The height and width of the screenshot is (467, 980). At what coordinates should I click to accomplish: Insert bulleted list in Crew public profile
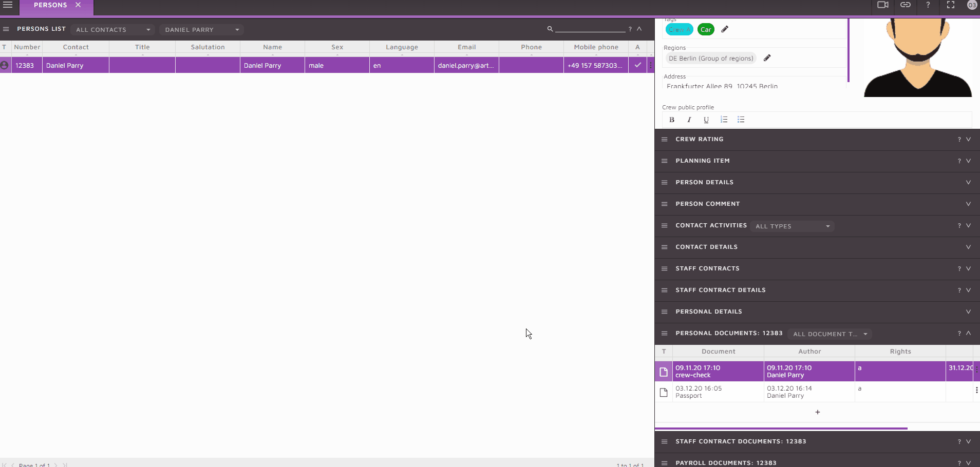(x=741, y=120)
